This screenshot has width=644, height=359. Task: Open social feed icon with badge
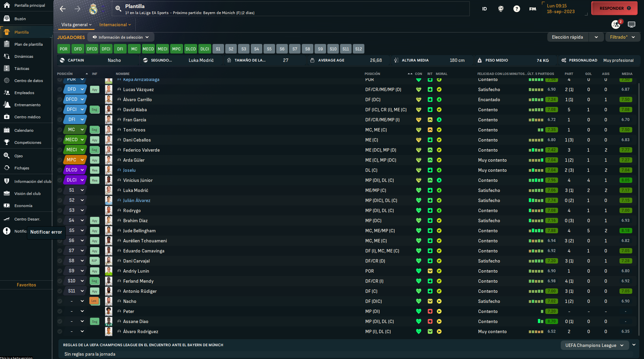click(616, 24)
